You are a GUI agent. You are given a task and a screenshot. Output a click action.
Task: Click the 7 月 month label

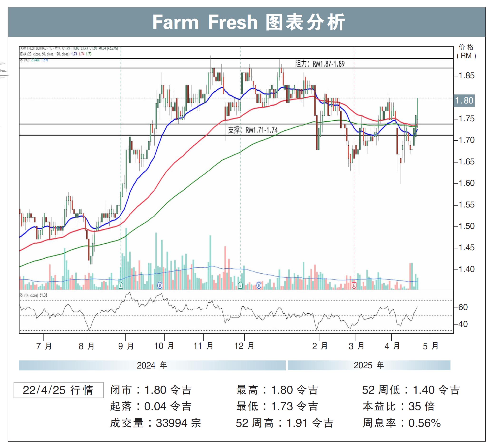point(44,346)
